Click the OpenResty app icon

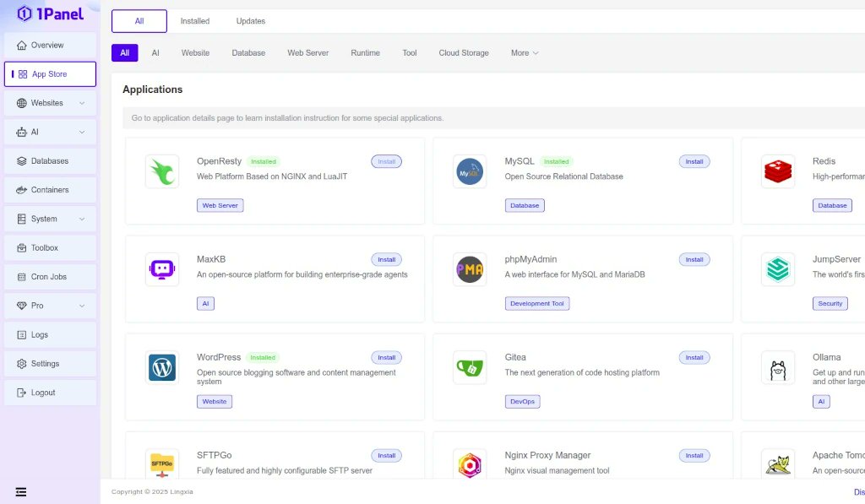click(x=162, y=171)
